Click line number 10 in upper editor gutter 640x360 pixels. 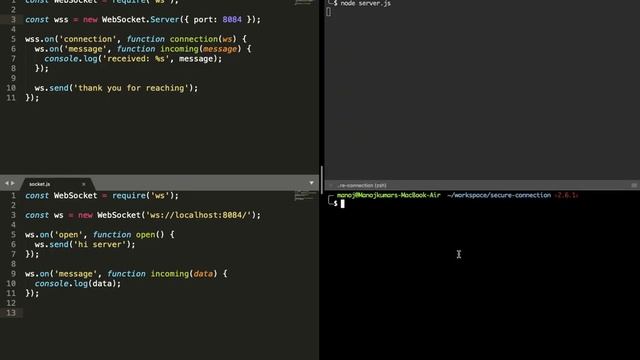pos(11,88)
